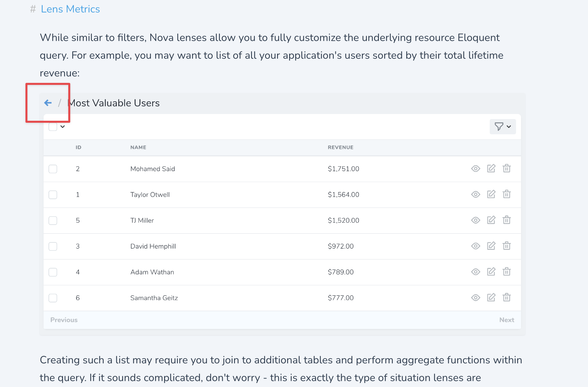Check the box for Mohamed Said row
Viewport: 588px width, 387px height.
53,169
